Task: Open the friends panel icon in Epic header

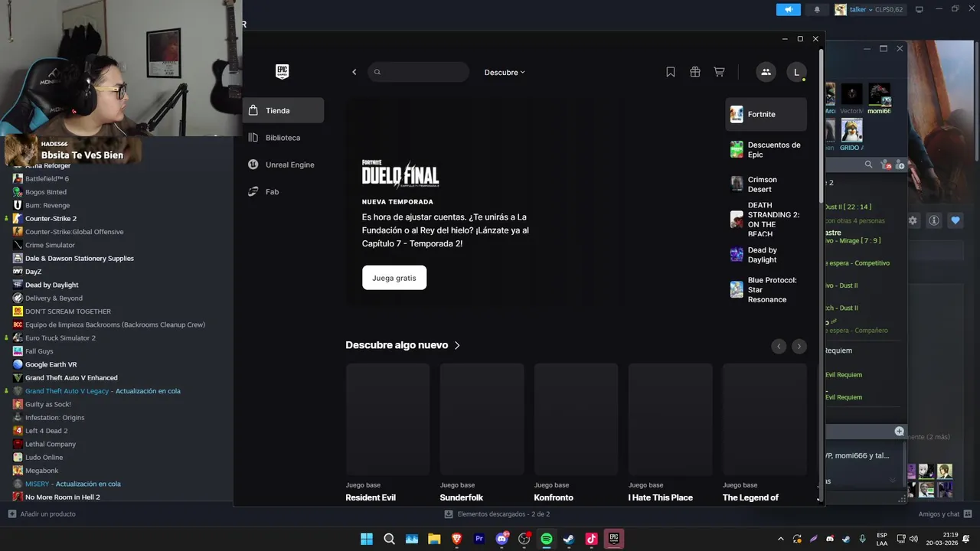Action: (x=766, y=72)
